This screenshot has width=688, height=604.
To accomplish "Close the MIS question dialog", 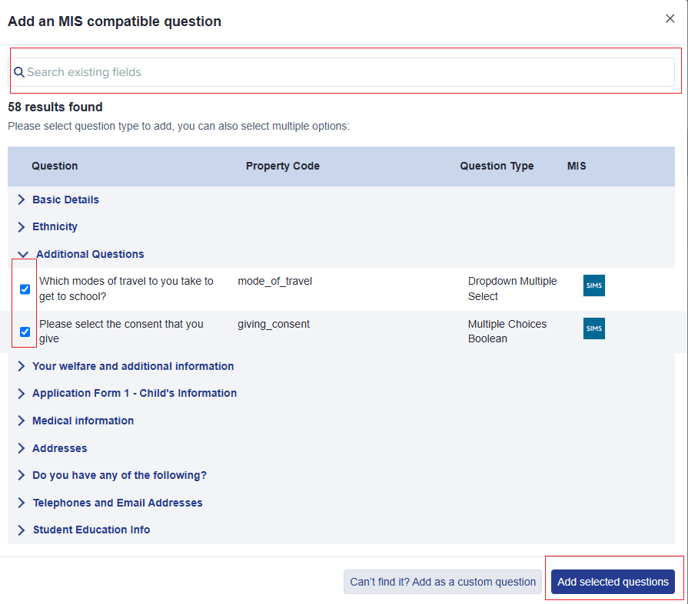I will pyautogui.click(x=670, y=18).
